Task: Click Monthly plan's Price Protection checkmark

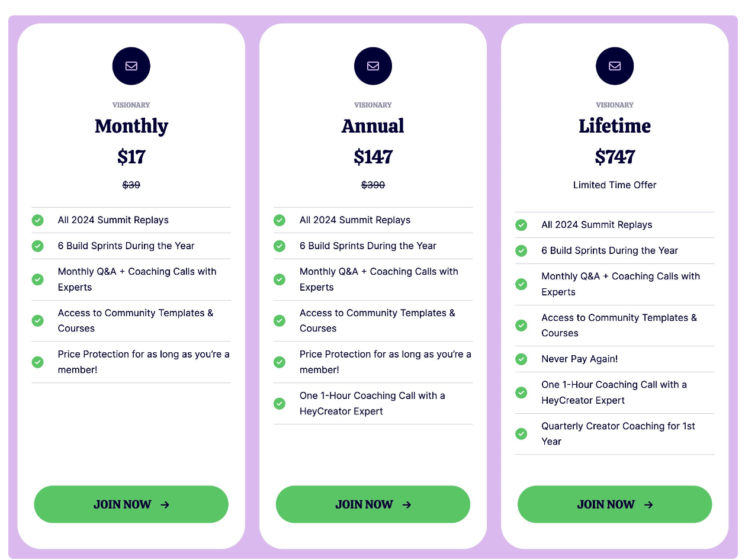Action: tap(37, 362)
